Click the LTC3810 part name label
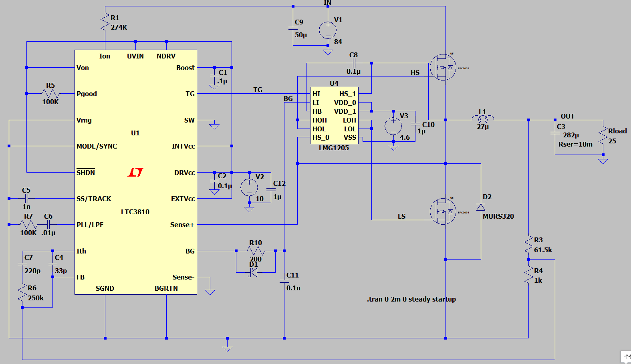Screen dimensions: 631x364 click(135, 212)
